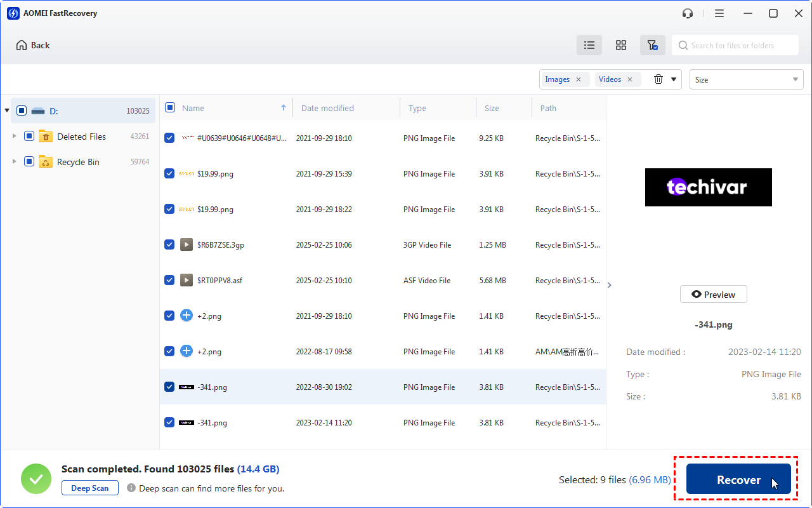Expand the Deleted Files tree node
The image size is (812, 508).
click(15, 137)
